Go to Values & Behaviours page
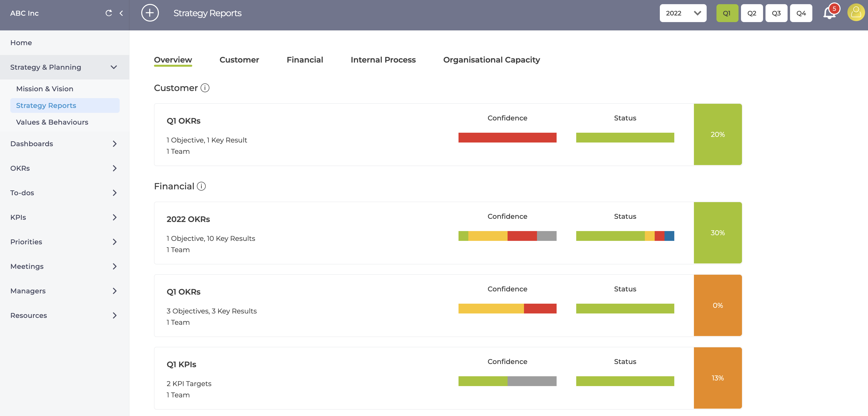This screenshot has height=416, width=868. pyautogui.click(x=52, y=122)
